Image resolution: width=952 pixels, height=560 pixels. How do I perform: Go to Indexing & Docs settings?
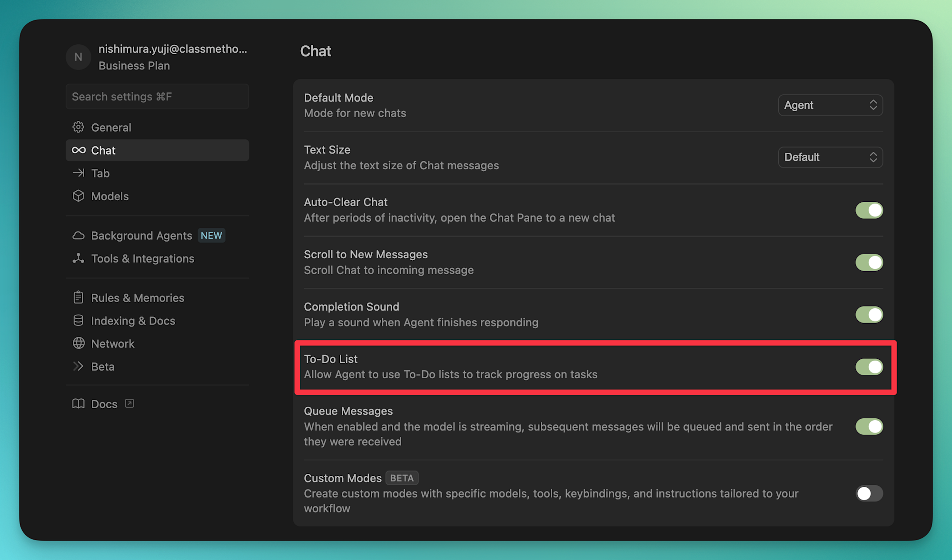coord(157,321)
